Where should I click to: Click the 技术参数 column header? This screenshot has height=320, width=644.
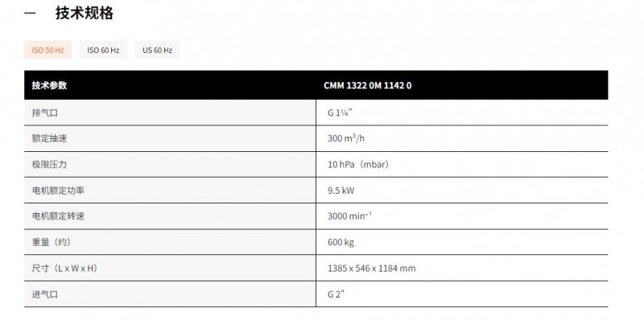(49, 85)
